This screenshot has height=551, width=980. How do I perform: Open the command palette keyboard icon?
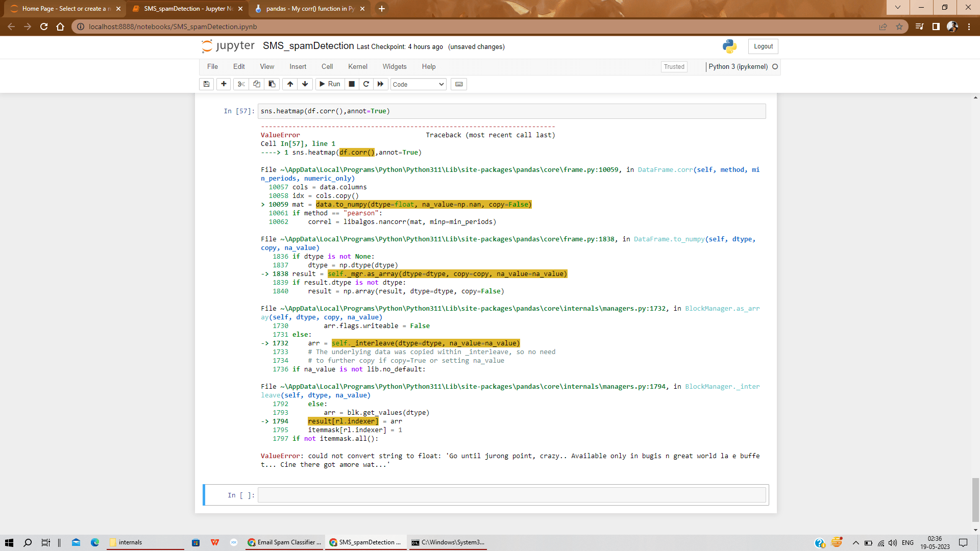point(458,84)
